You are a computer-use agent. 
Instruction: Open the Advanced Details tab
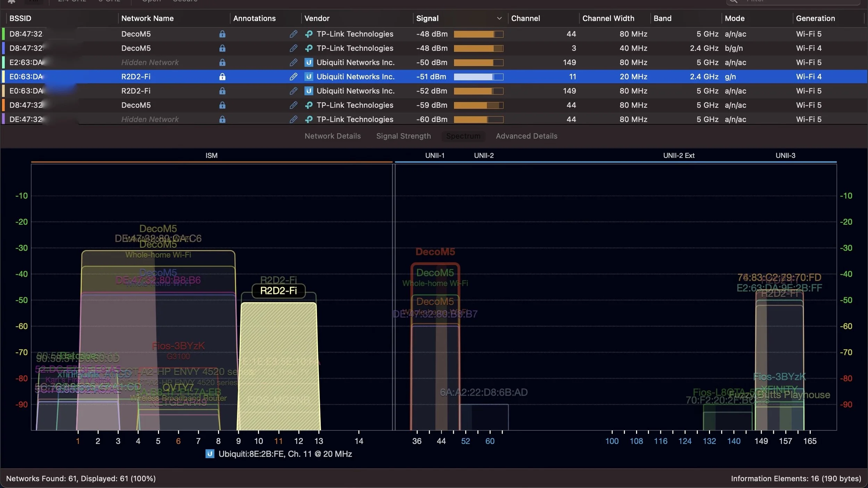pos(526,136)
